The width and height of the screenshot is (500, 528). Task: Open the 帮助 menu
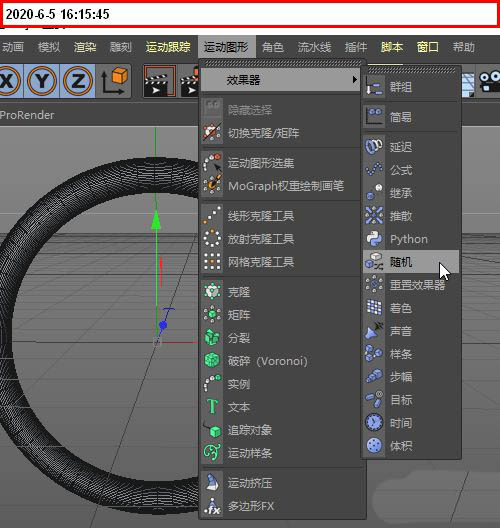(464, 47)
